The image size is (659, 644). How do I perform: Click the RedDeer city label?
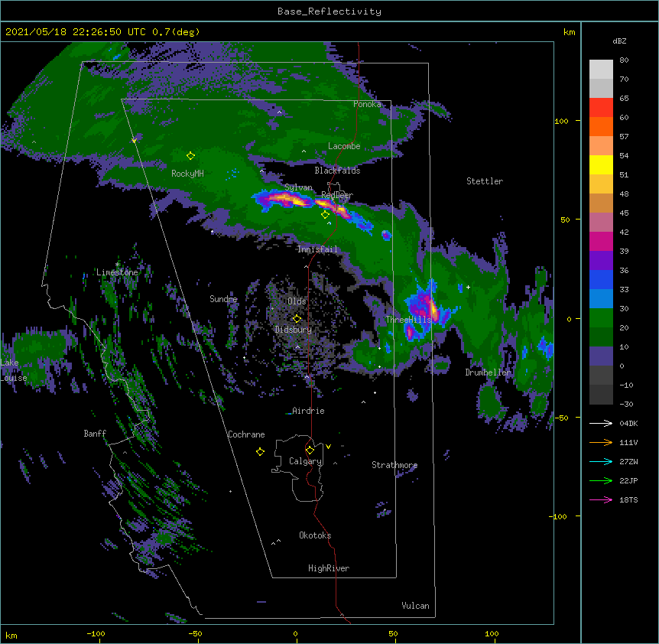[337, 195]
